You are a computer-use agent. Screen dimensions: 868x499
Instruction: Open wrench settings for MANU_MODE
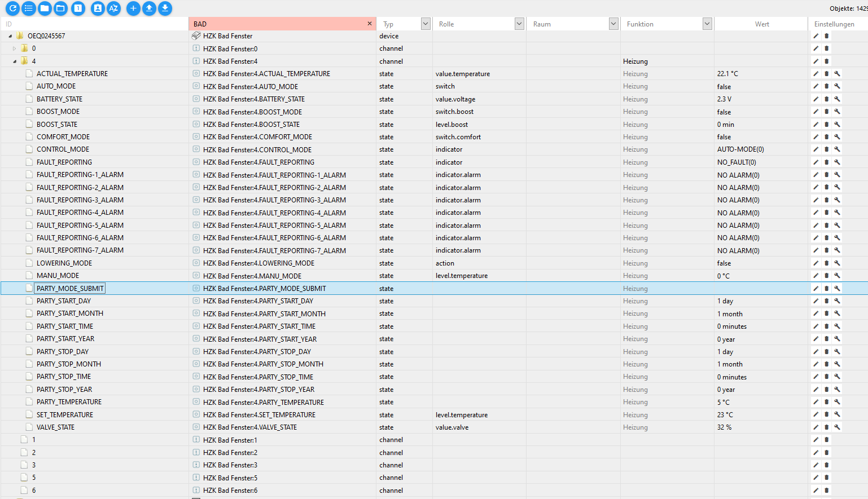pyautogui.click(x=838, y=276)
